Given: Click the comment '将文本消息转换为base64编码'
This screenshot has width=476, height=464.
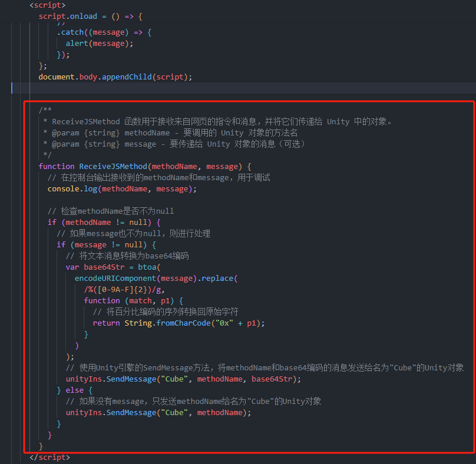Looking at the screenshot, I should (127, 256).
